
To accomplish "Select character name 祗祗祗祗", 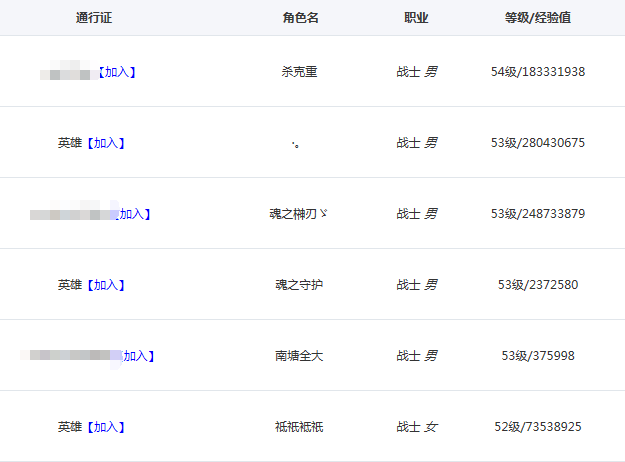I will (x=299, y=427).
